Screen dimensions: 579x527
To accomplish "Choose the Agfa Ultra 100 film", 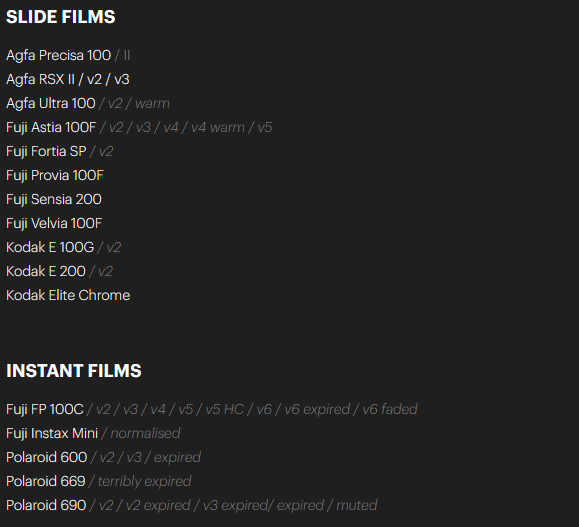I will (51, 104).
